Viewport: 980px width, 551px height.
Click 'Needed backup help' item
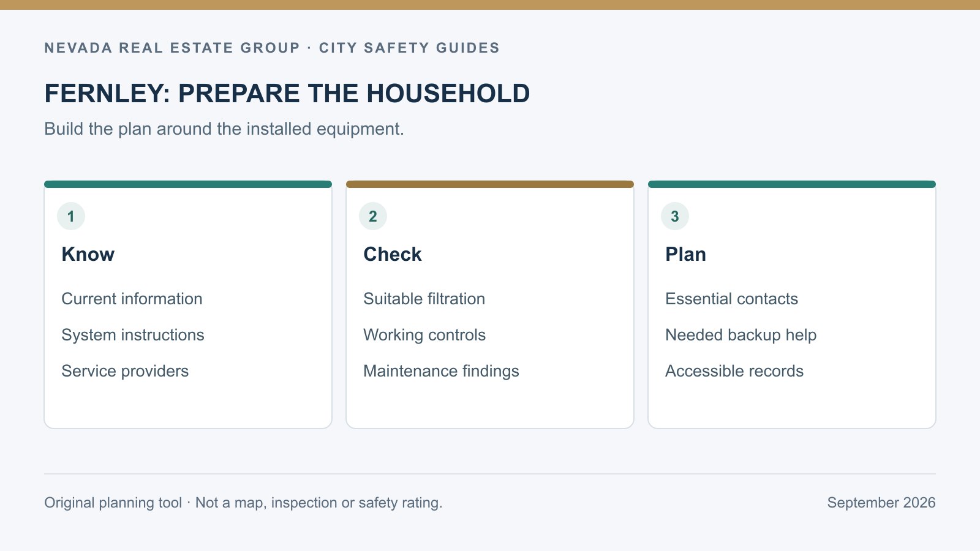click(x=741, y=335)
